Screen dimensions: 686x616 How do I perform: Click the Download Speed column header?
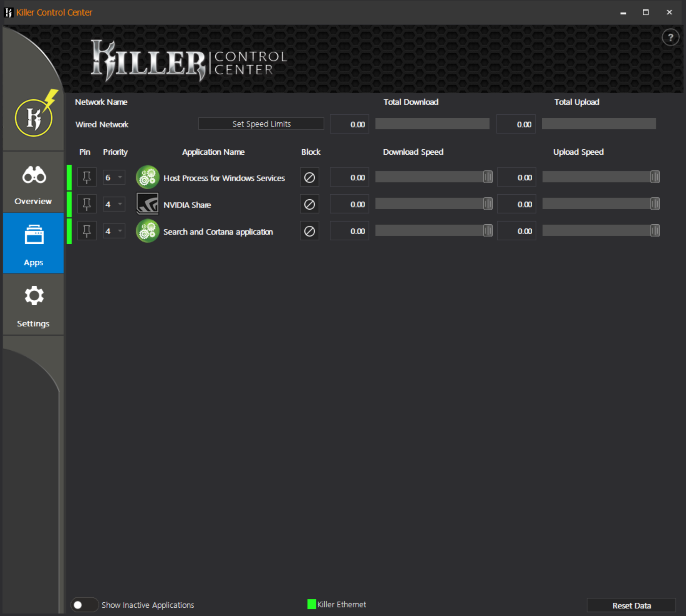click(x=413, y=152)
